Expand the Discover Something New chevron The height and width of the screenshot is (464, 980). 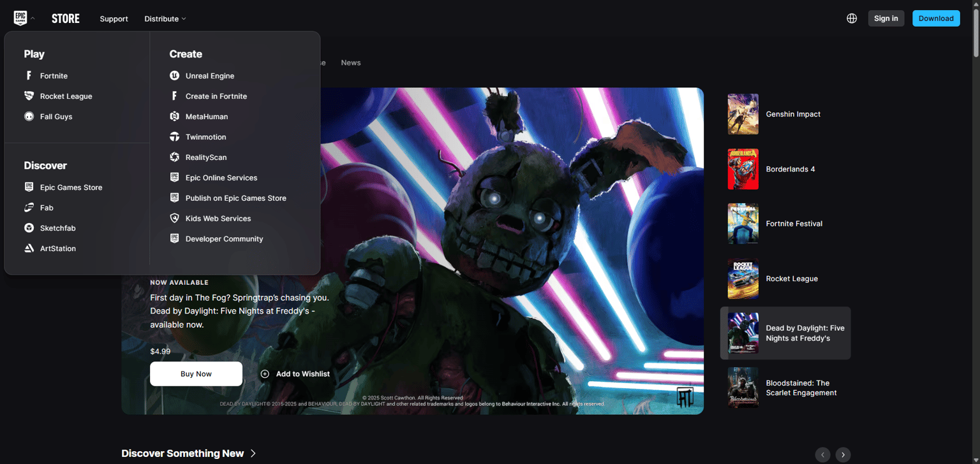pos(253,454)
